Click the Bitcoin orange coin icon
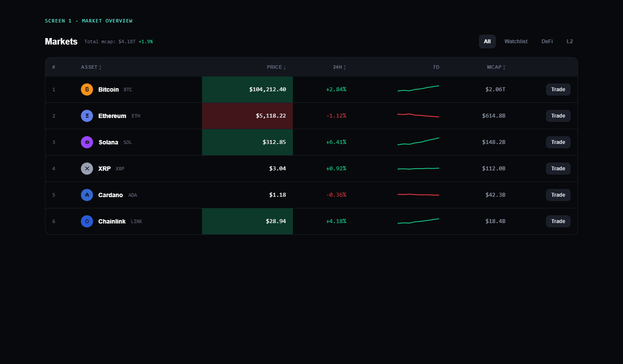 click(x=87, y=89)
